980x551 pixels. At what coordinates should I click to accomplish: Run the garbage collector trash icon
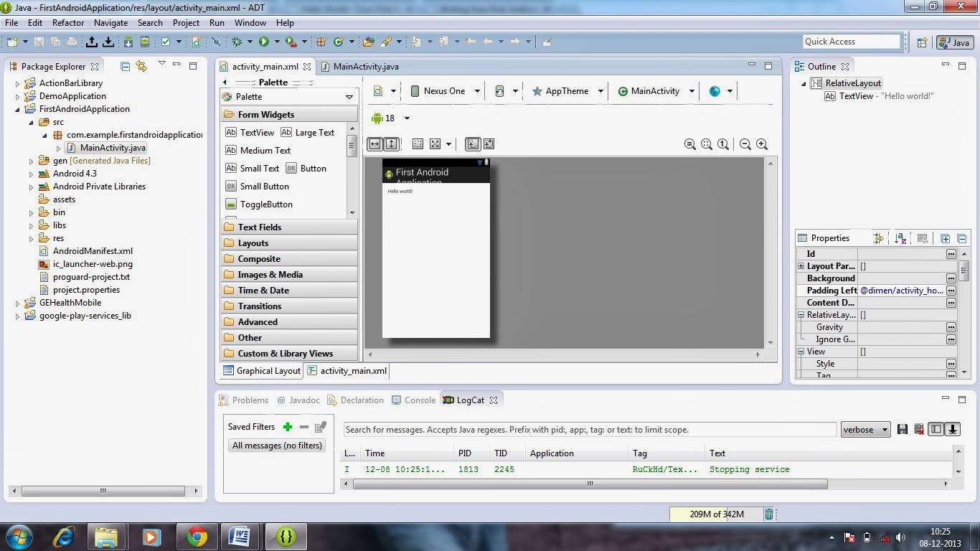769,514
